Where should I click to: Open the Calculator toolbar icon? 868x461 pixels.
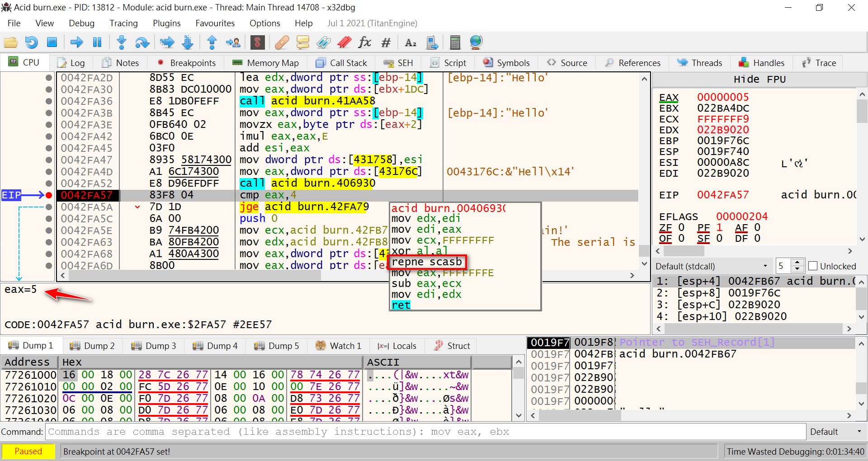coord(455,42)
